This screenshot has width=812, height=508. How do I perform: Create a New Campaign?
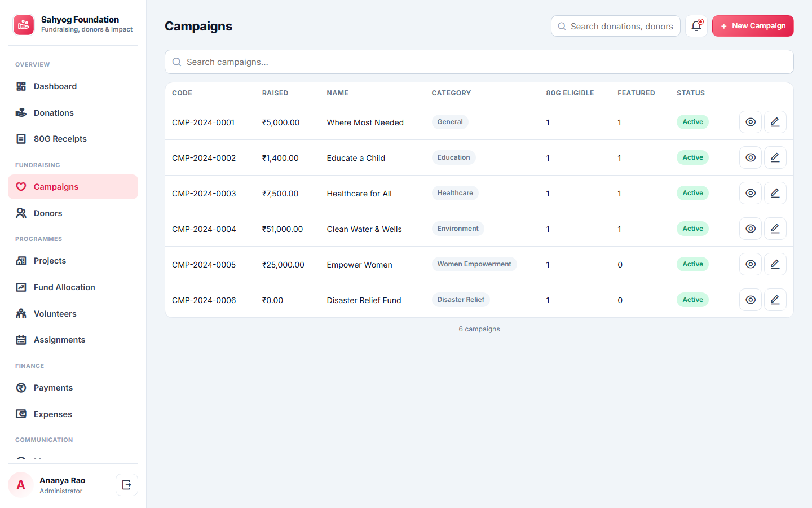pyautogui.click(x=753, y=26)
